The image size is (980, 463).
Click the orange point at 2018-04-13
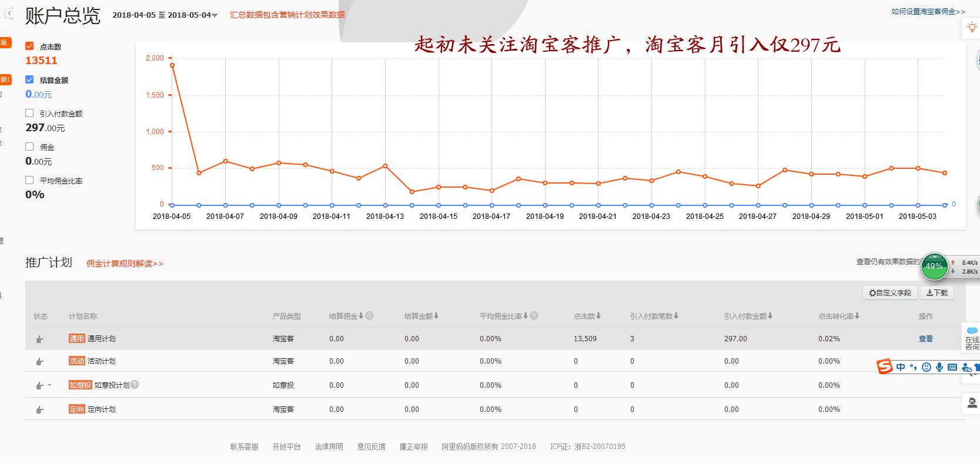(385, 166)
